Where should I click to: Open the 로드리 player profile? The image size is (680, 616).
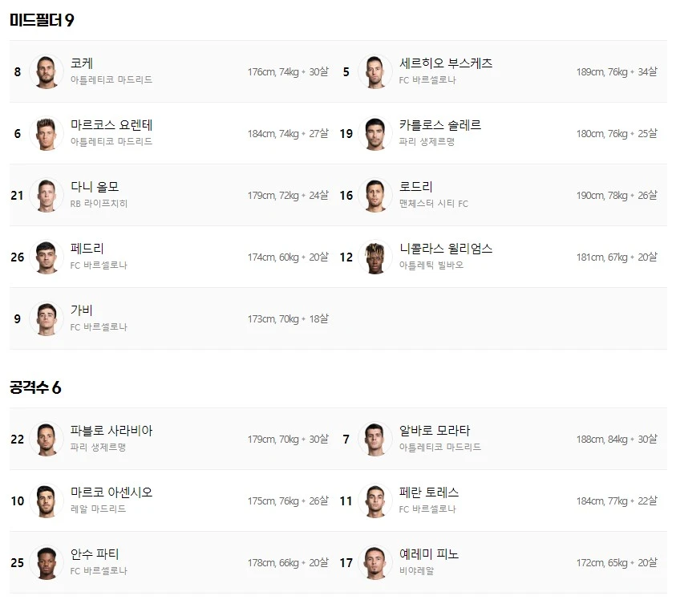pos(416,187)
